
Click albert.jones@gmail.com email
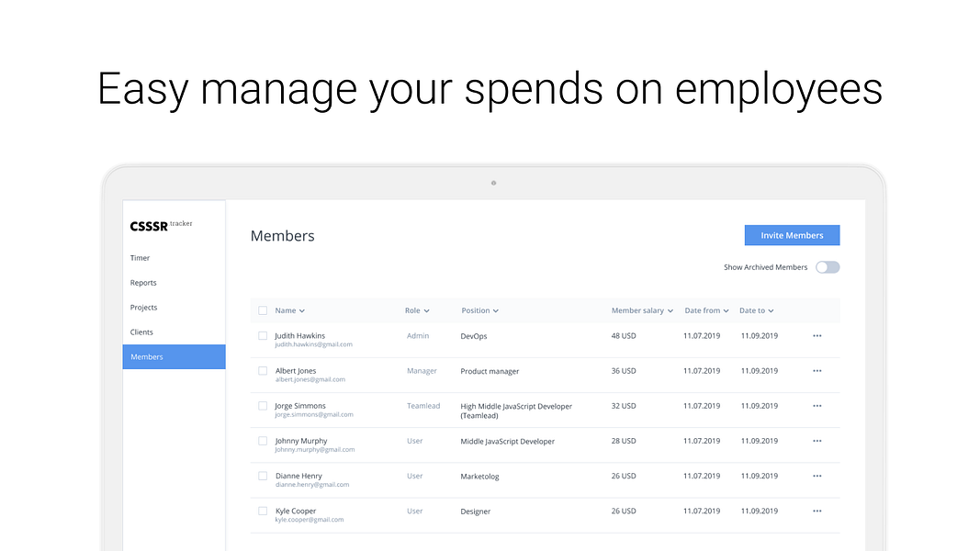pos(310,379)
